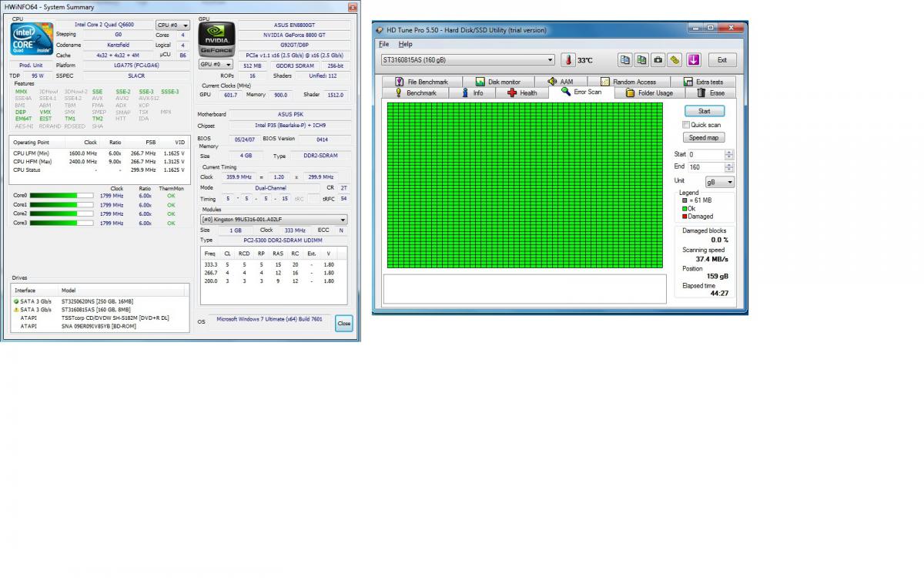This screenshot has height=578, width=924.
Task: Open the Unit gB dropdown
Action: tap(720, 183)
